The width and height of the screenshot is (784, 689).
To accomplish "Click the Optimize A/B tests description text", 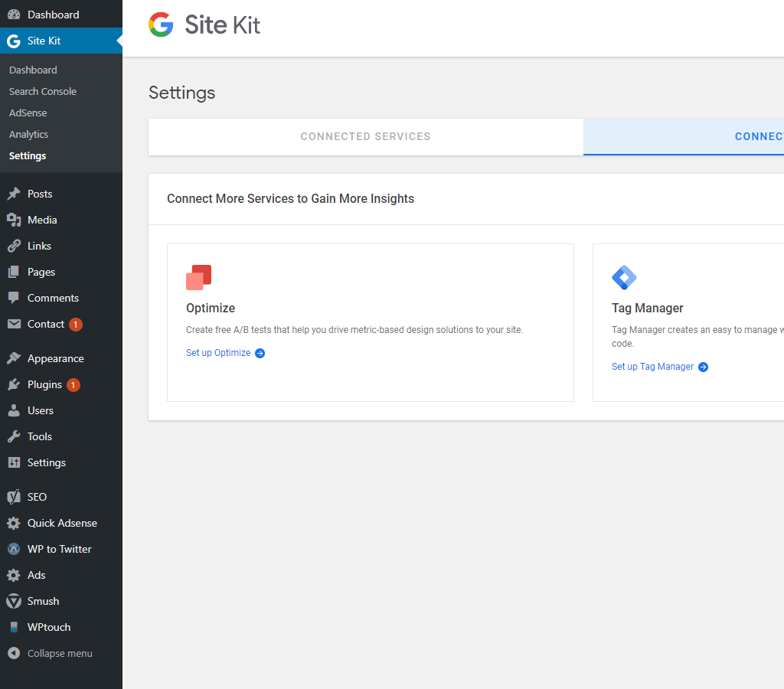I will pos(354,330).
